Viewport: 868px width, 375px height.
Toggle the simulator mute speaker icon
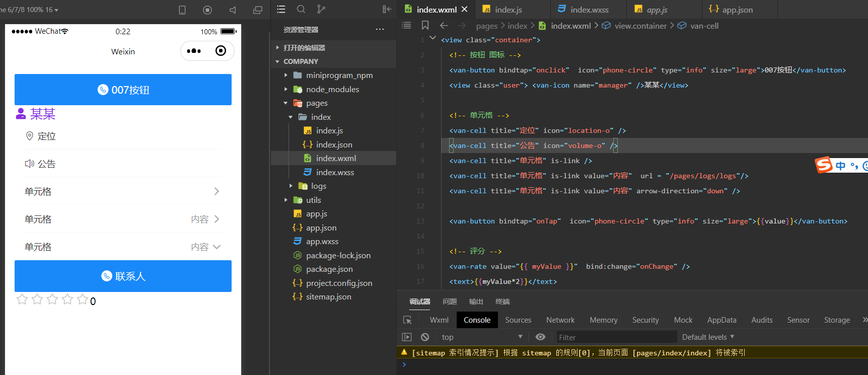(233, 10)
